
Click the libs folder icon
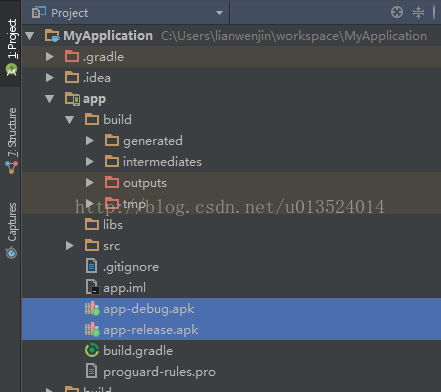coord(92,224)
